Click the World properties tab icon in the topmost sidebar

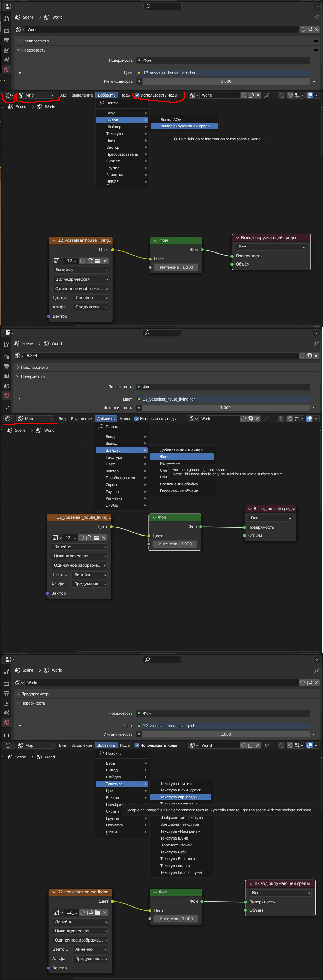pos(7,70)
